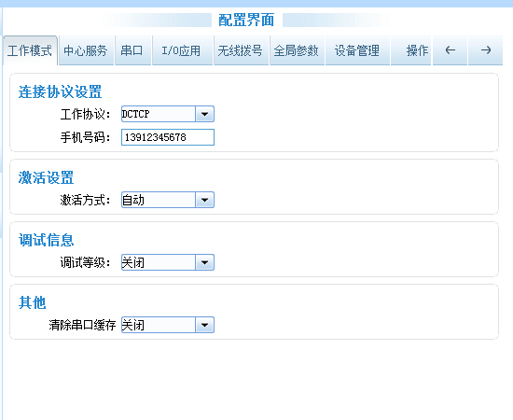Switch to the 工作模式 tab
This screenshot has height=420, width=513.
30,50
